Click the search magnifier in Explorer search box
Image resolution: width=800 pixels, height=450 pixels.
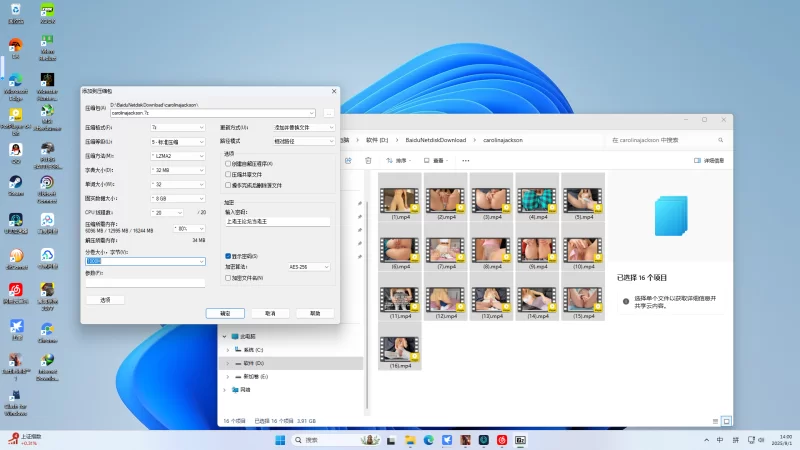(720, 140)
